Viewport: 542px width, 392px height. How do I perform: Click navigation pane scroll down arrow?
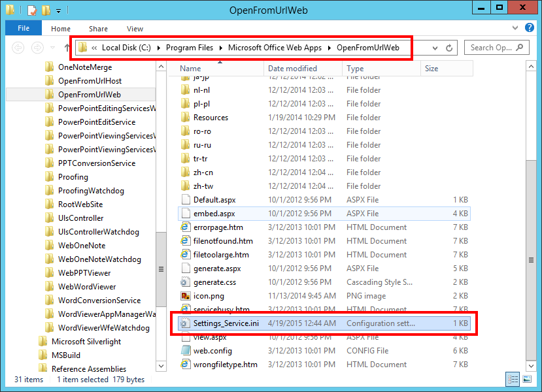click(161, 366)
